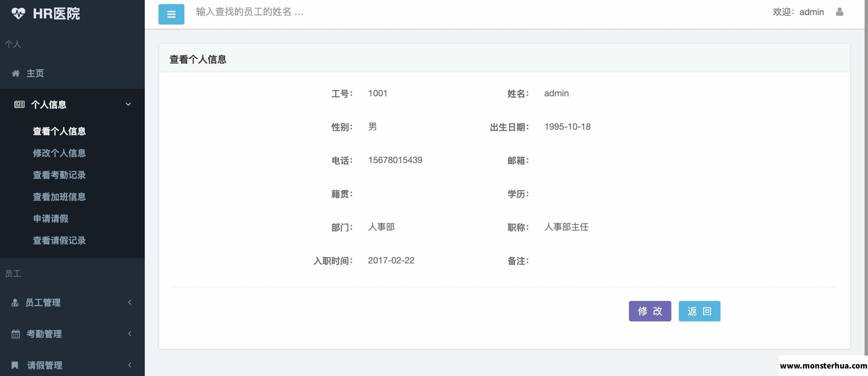The height and width of the screenshot is (376, 868).
Task: Click the calendar icon beside 考勤管理
Action: (16, 334)
